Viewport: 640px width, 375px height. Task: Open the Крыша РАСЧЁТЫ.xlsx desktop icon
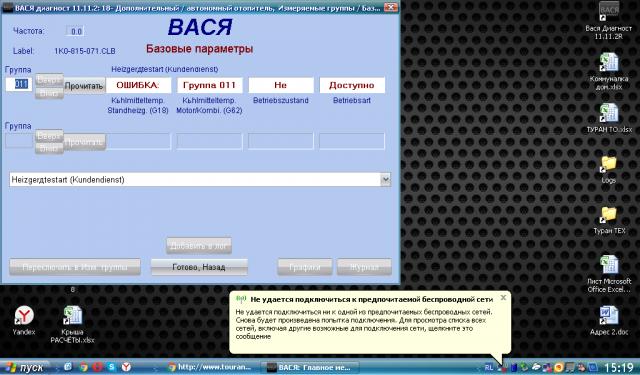pyautogui.click(x=72, y=325)
